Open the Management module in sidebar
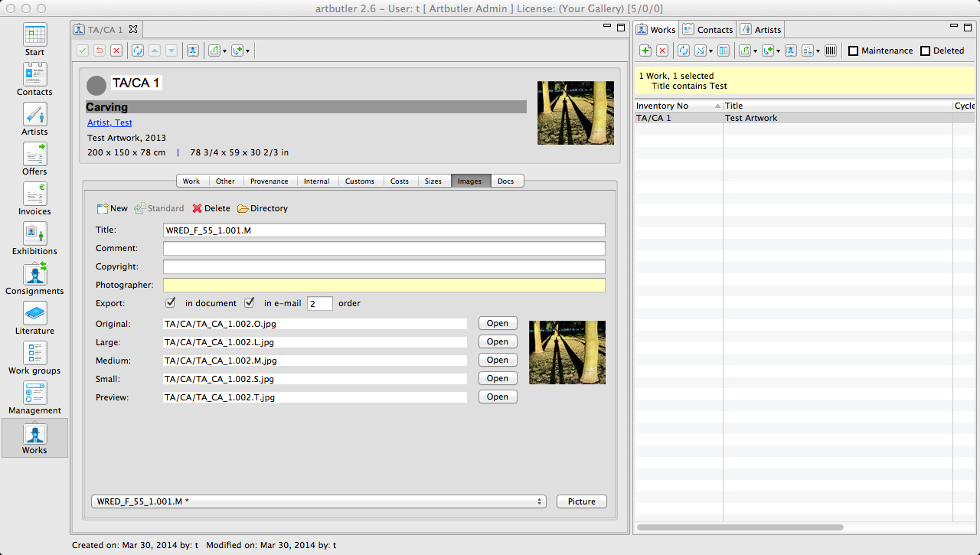 [x=34, y=398]
